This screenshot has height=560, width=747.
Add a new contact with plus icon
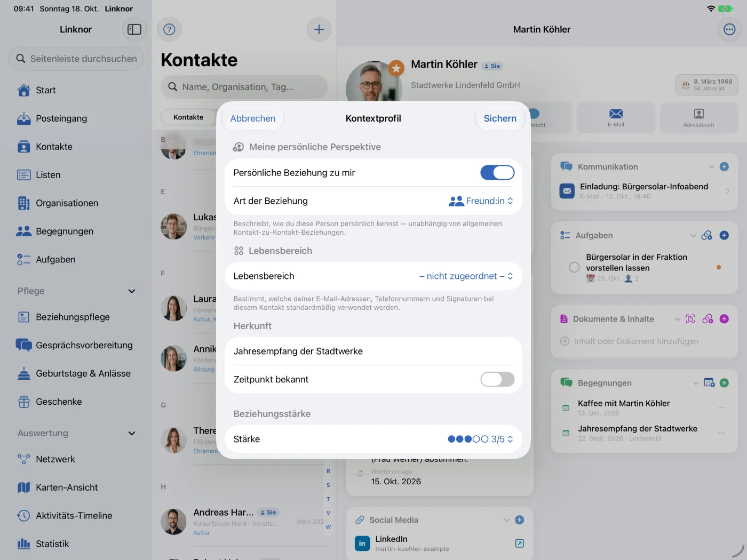coord(319,29)
